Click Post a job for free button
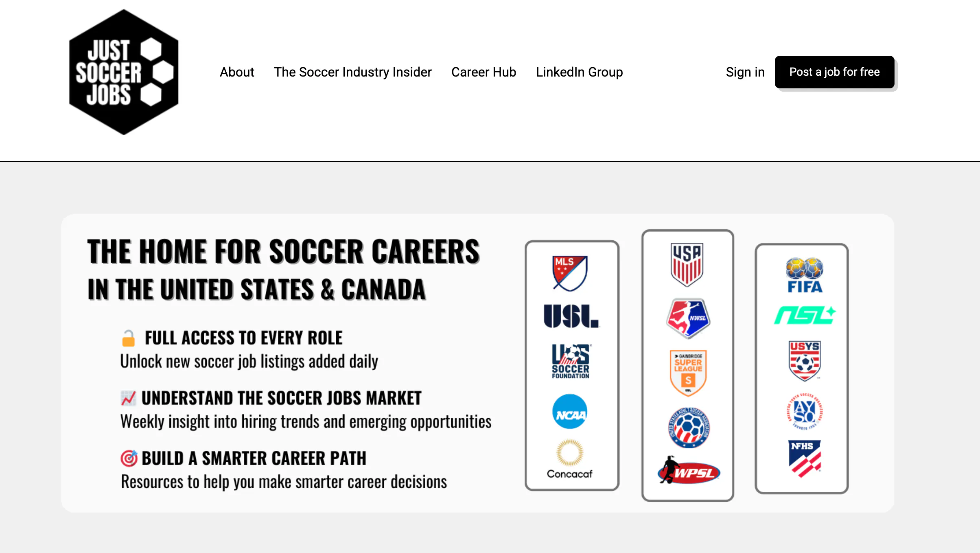The image size is (980, 553). 835,72
